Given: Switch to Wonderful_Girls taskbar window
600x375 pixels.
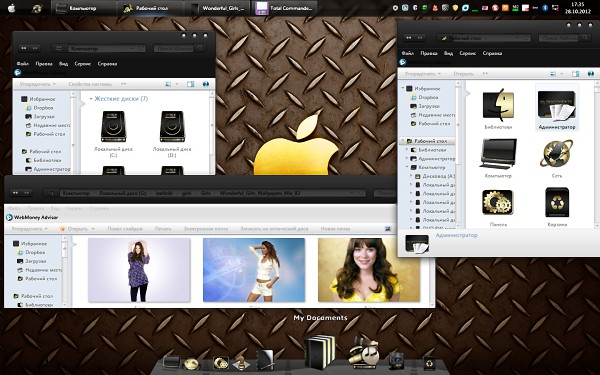Looking at the screenshot, I should coord(218,8).
